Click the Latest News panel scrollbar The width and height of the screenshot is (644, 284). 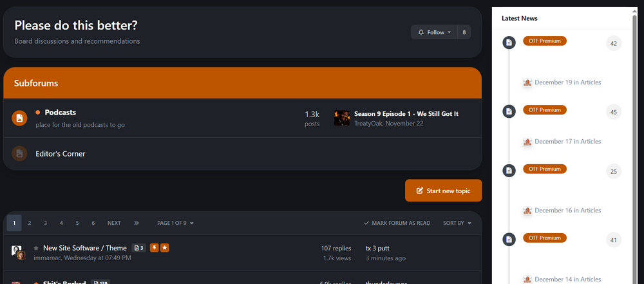point(634,97)
